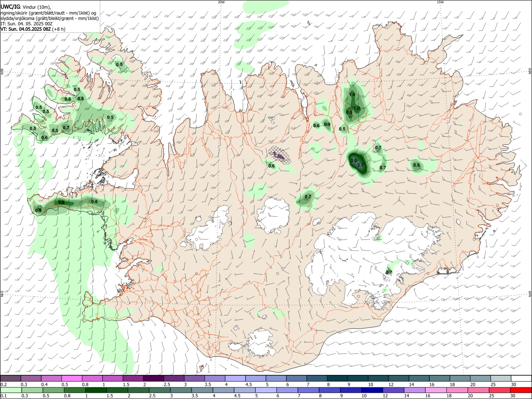Click the '64N' latitude label on the right edge
This screenshot has width=532, height=399.
530,294
